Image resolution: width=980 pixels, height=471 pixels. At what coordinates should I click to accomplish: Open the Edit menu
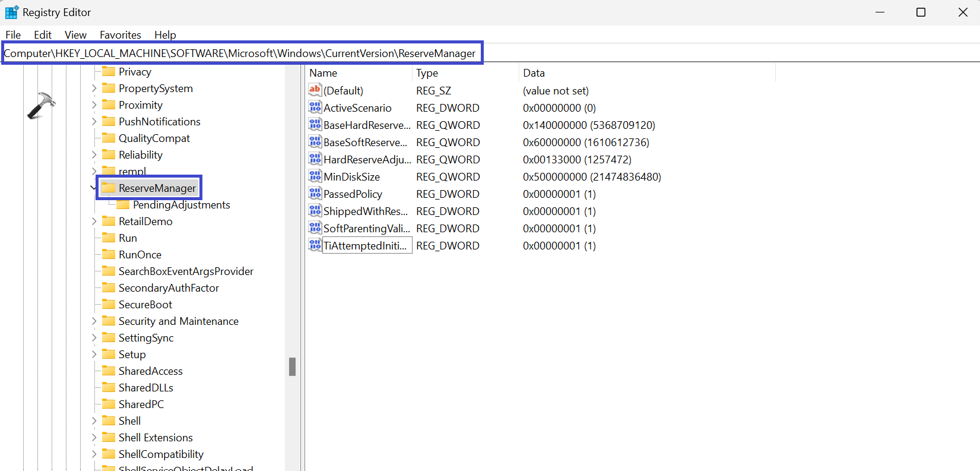click(x=43, y=34)
